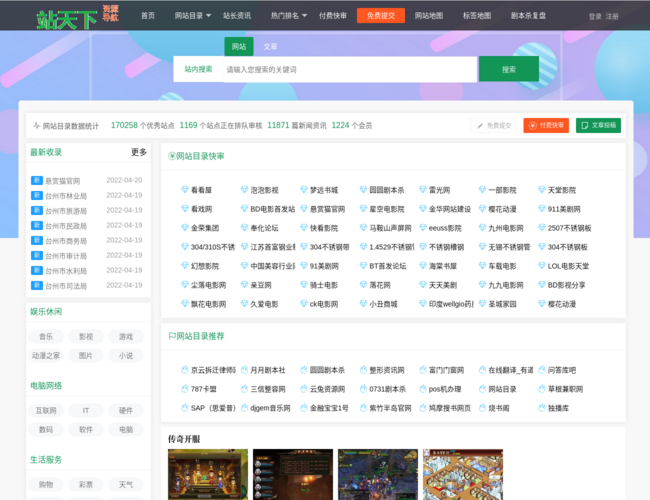Open 网站地图 from the navigation bar
Image resolution: width=650 pixels, height=500 pixels.
pyautogui.click(x=429, y=16)
